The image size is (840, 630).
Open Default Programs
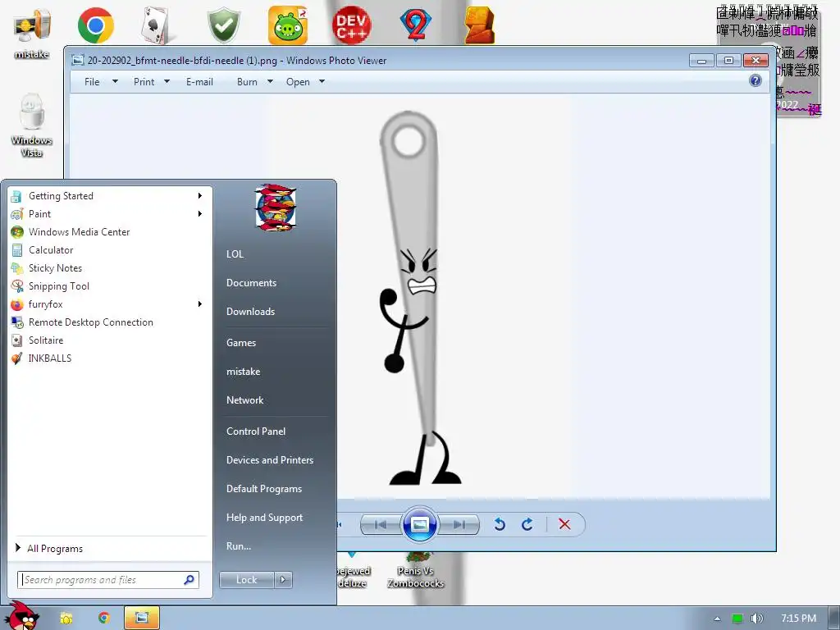pos(264,489)
